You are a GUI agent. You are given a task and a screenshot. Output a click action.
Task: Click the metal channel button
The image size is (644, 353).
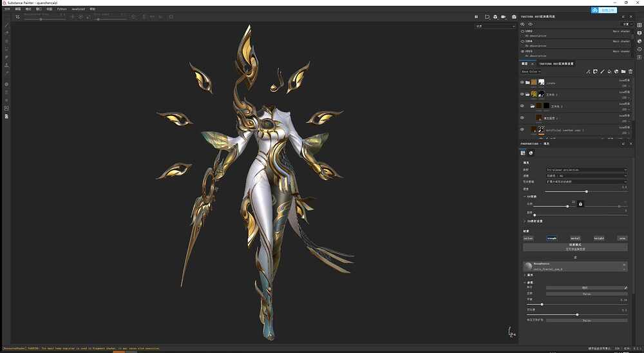tap(575, 238)
